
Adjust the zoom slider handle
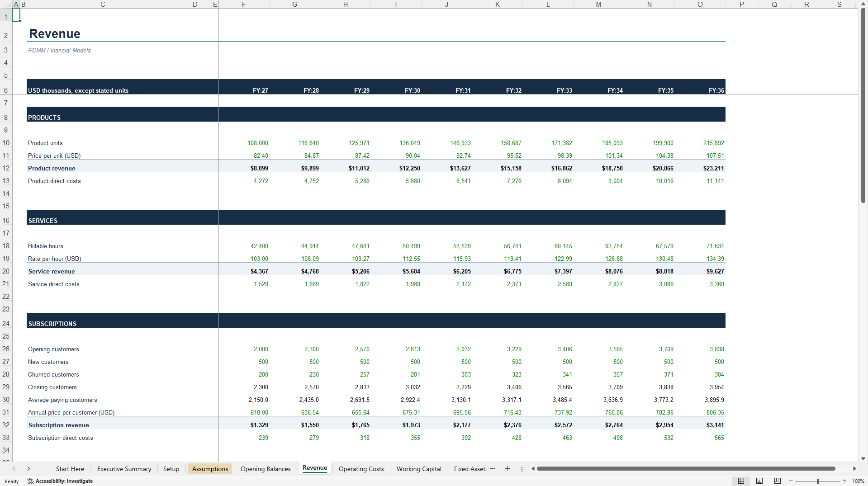(x=818, y=481)
